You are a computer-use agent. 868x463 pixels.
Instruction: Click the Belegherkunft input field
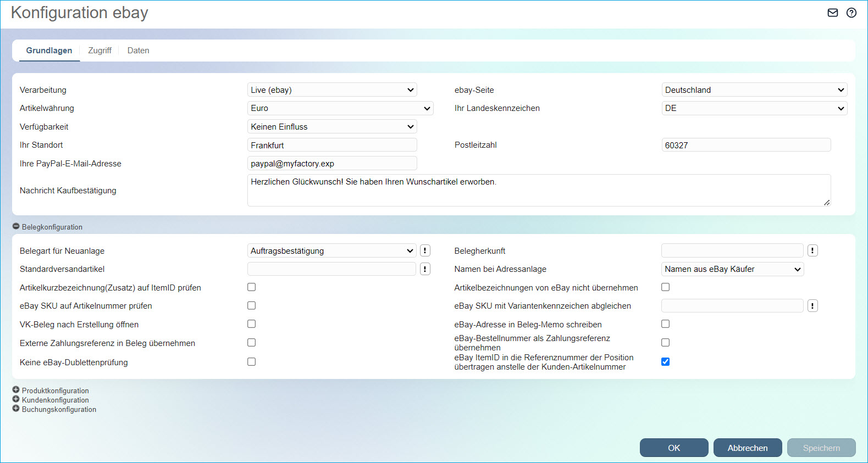tap(732, 250)
